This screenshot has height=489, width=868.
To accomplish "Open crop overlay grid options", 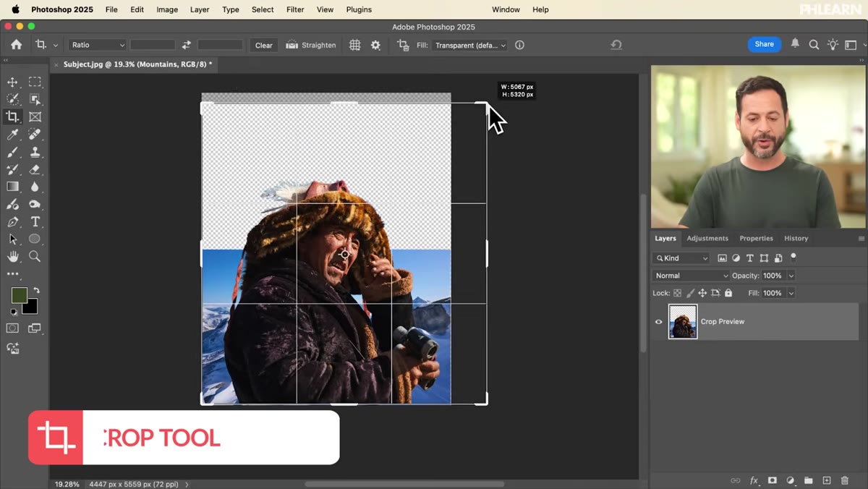I will 354,45.
